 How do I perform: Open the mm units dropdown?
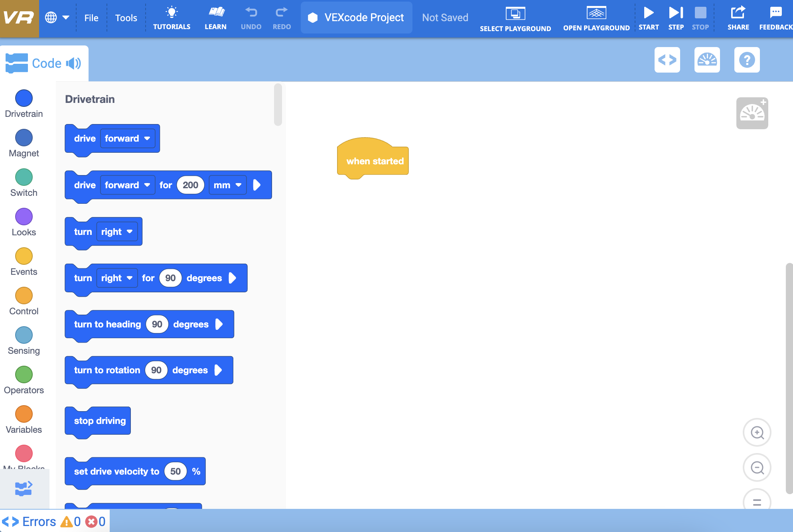pyautogui.click(x=227, y=185)
